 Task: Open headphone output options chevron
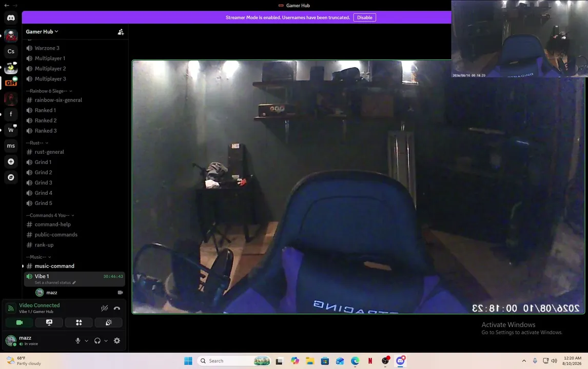(x=106, y=341)
